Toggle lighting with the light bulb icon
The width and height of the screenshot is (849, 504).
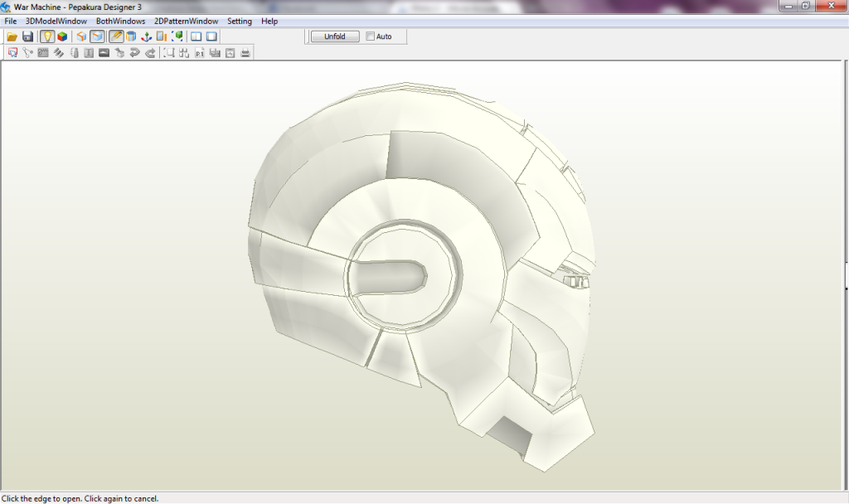tap(47, 36)
